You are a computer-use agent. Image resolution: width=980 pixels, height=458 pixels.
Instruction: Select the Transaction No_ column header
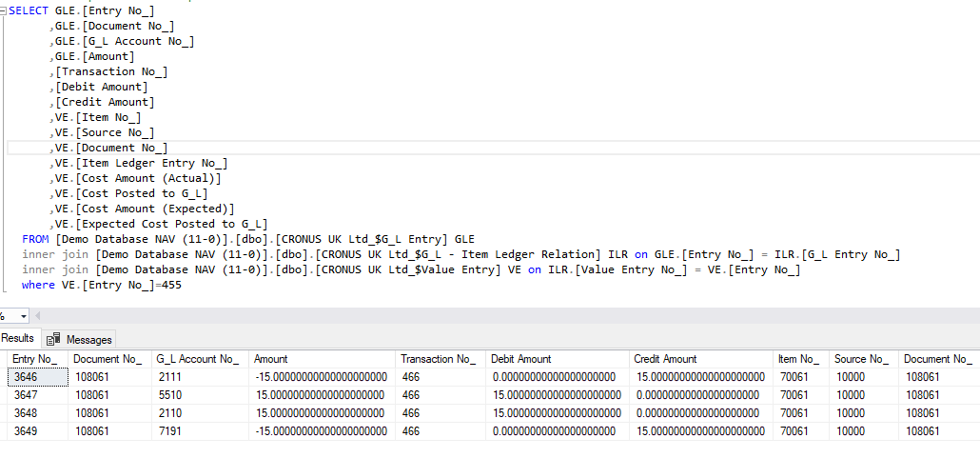(x=438, y=359)
